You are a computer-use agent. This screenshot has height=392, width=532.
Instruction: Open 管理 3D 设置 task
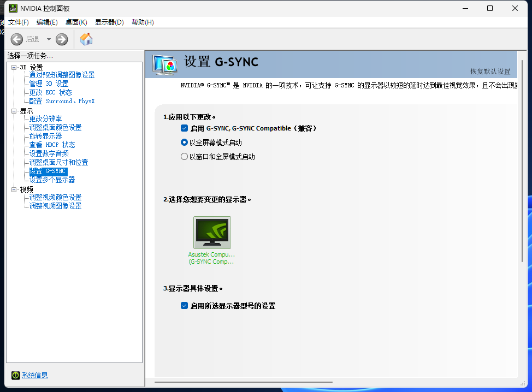49,84
